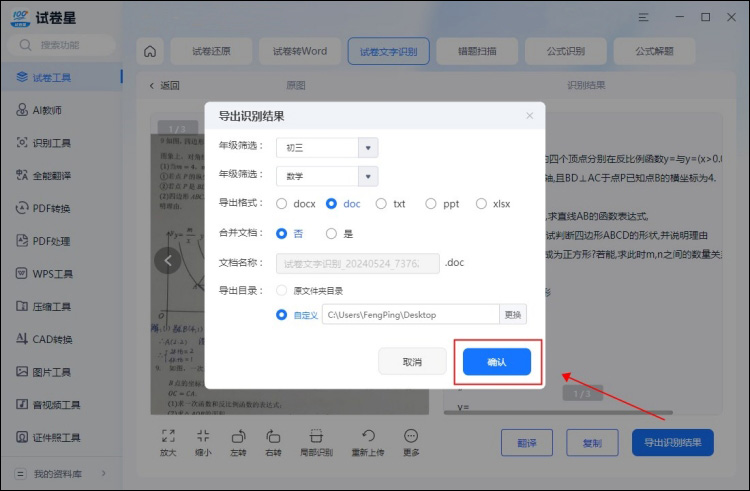Minimize the 试卷星 window
The width and height of the screenshot is (750, 491).
pyautogui.click(x=679, y=17)
